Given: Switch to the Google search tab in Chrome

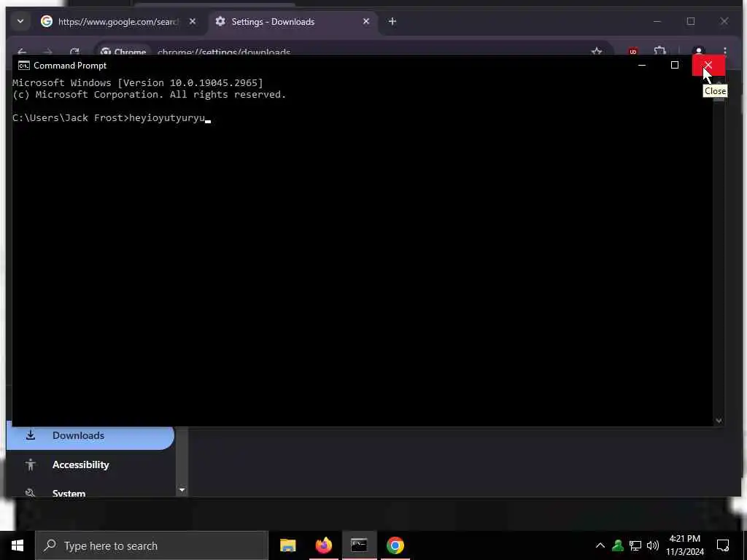Looking at the screenshot, I should [118, 22].
